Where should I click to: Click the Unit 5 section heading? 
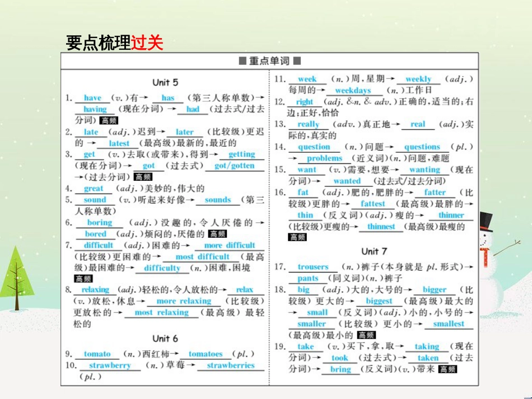click(165, 82)
